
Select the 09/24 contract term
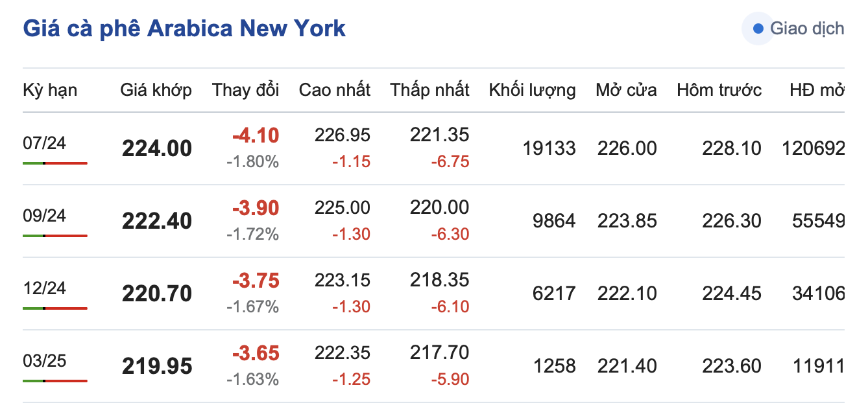pyautogui.click(x=44, y=215)
